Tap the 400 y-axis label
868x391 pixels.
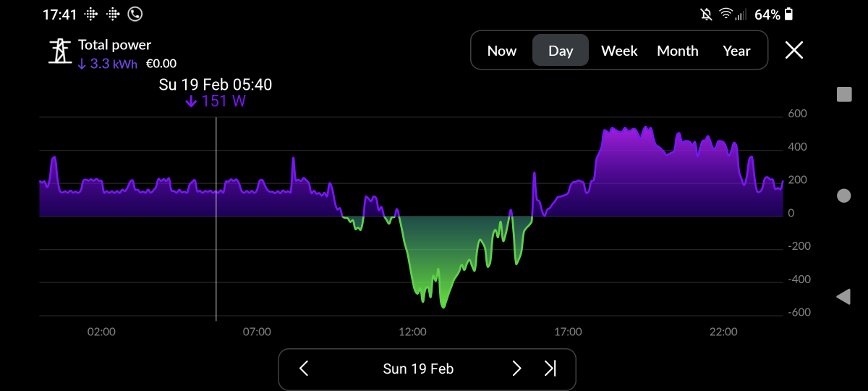click(x=798, y=147)
